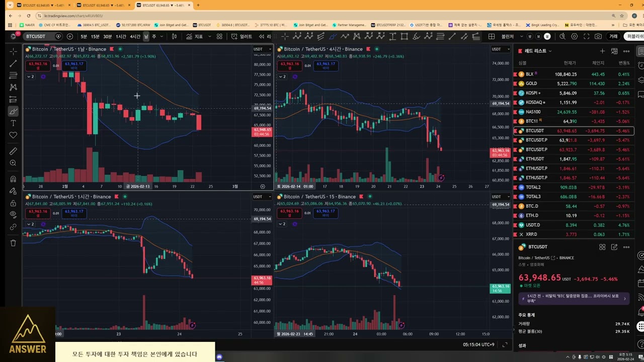The height and width of the screenshot is (362, 644).
Task: Open the Fibonacci retracement tools group
Action: pos(13,75)
